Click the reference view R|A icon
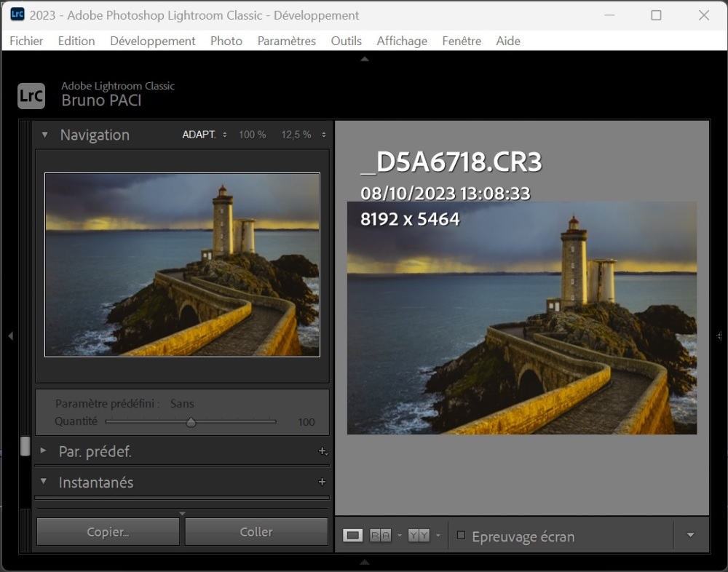The width and height of the screenshot is (728, 572). pyautogui.click(x=381, y=536)
